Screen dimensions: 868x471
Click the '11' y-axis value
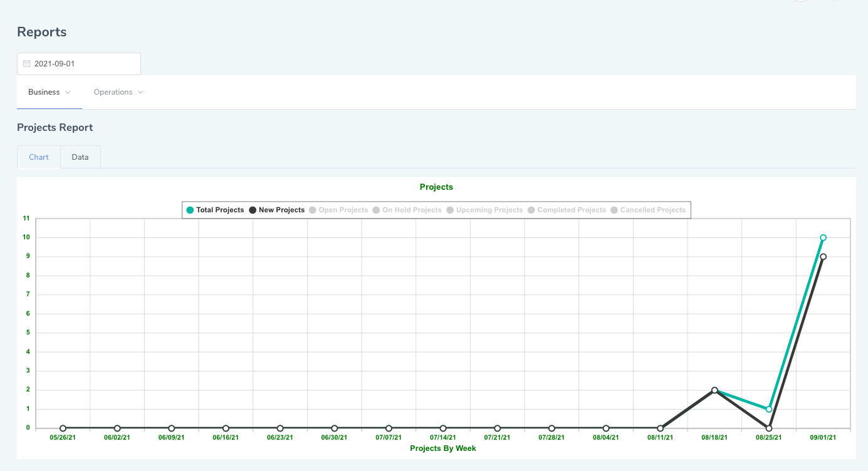click(x=26, y=219)
